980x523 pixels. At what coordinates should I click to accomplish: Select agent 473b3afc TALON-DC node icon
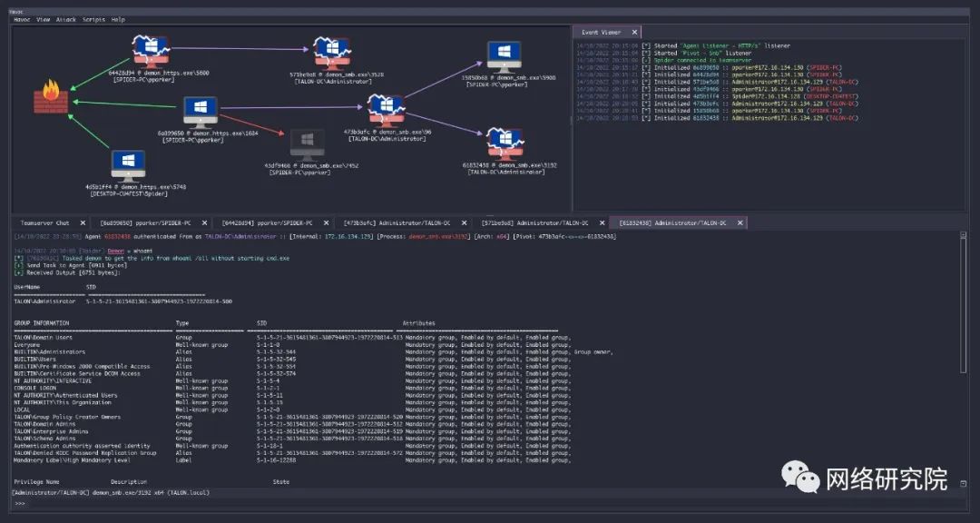click(x=386, y=110)
